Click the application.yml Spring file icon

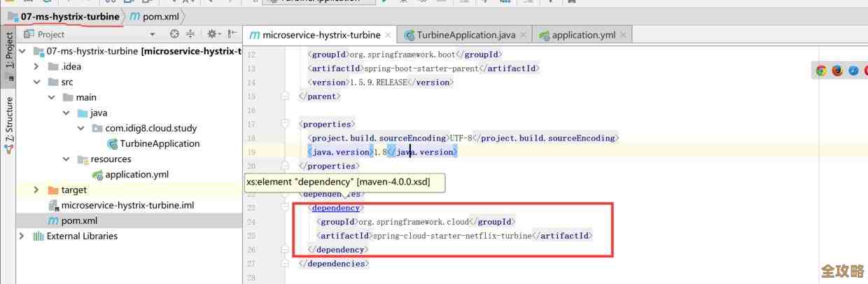(98, 174)
